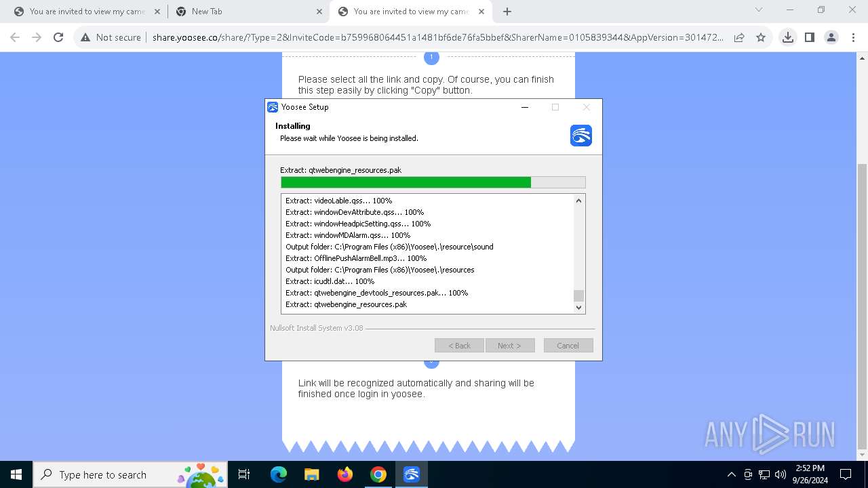Viewport: 868px width, 488px height.
Task: Open the Windows Start menu
Action: [x=16, y=474]
